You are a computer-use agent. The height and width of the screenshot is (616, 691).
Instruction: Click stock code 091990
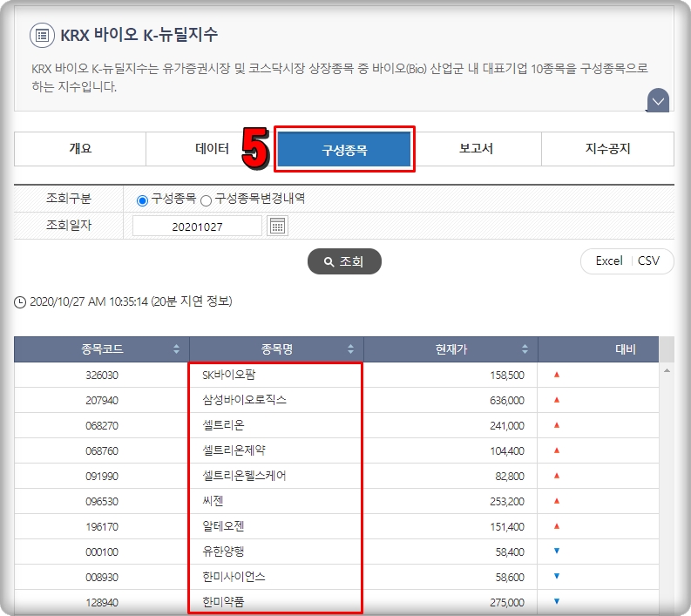coord(102,477)
